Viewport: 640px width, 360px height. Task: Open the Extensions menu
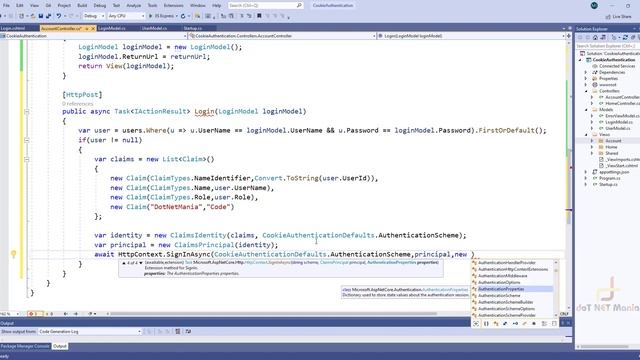pos(173,5)
